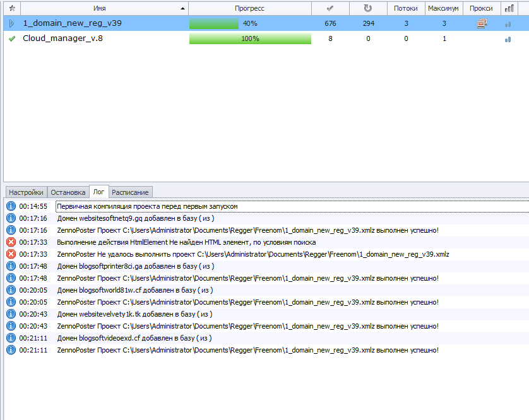Screen dimensions: 529x420
Task: Click the proxy icon in 1_domain_new_reg_v39 row
Action: [x=482, y=23]
